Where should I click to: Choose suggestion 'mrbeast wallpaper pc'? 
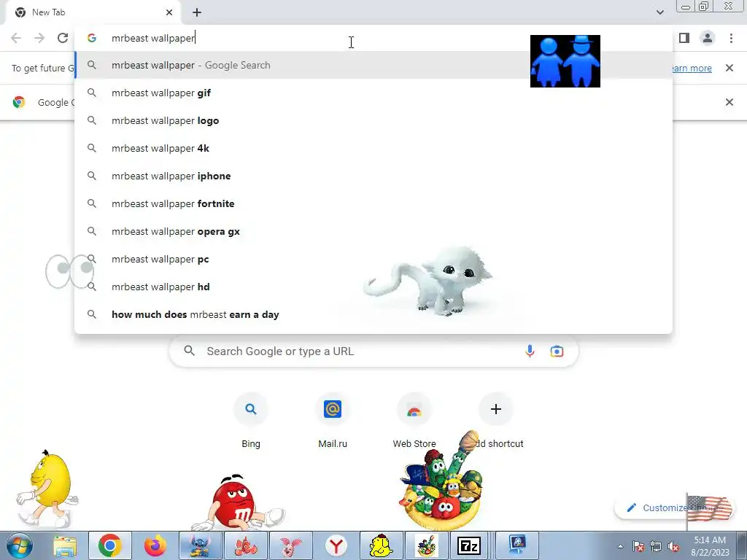[x=373, y=259]
